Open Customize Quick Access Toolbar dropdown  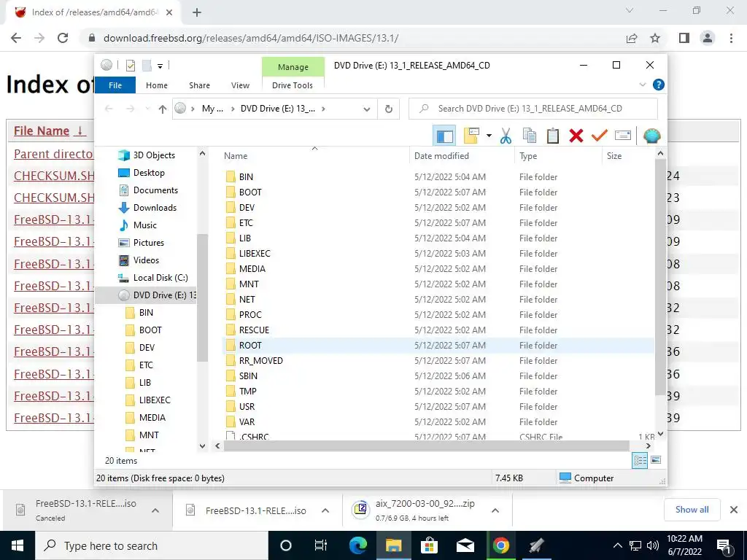tap(160, 66)
